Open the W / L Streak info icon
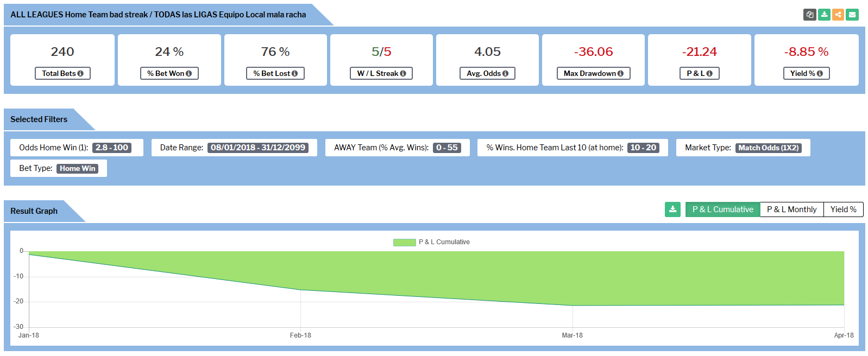The image size is (868, 356). (403, 73)
